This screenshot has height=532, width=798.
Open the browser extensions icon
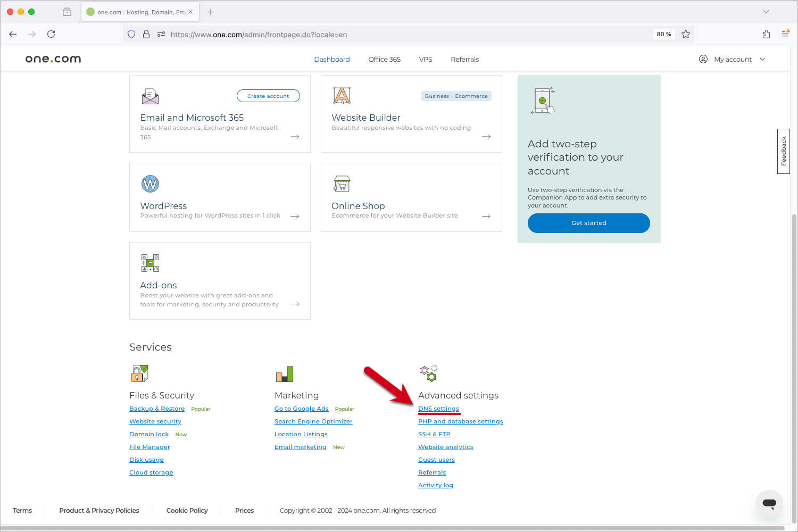pos(766,34)
